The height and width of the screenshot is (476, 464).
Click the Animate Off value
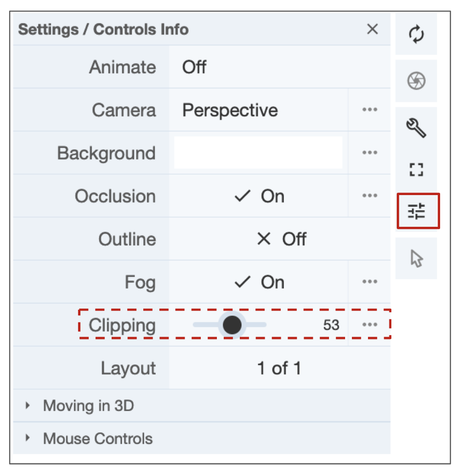194,67
